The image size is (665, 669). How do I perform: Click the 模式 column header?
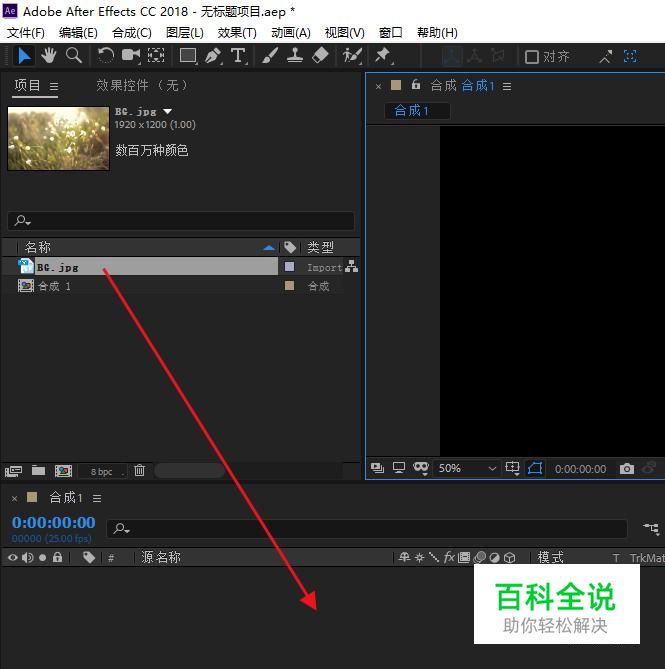(x=551, y=557)
